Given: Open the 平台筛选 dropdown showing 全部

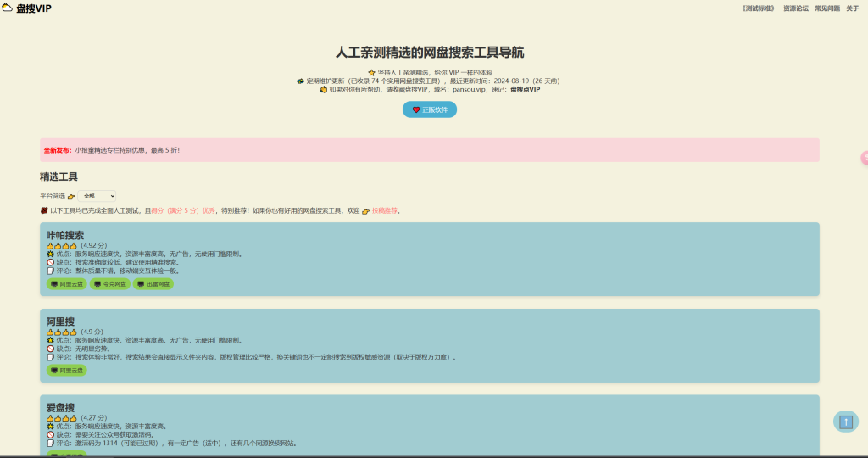Looking at the screenshot, I should point(97,196).
